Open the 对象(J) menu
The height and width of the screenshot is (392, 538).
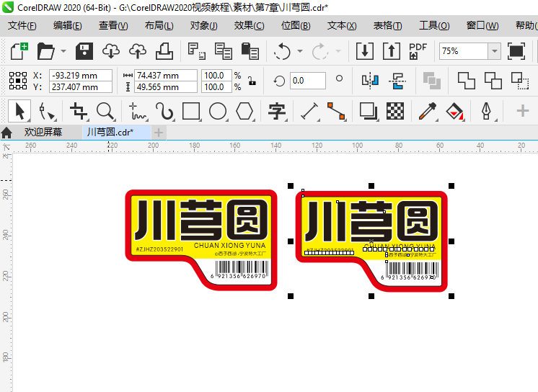tap(204, 25)
